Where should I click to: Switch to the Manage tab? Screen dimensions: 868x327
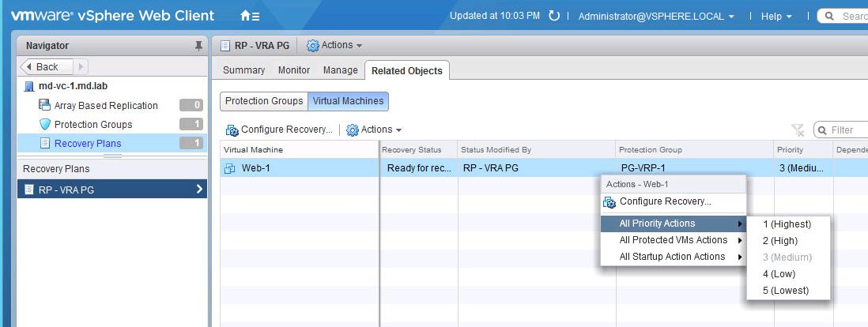(x=341, y=70)
